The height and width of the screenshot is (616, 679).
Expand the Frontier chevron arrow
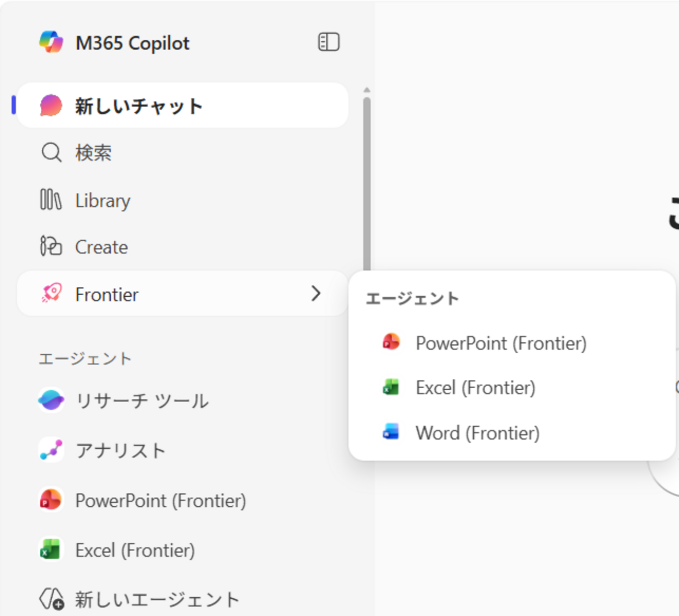[315, 294]
